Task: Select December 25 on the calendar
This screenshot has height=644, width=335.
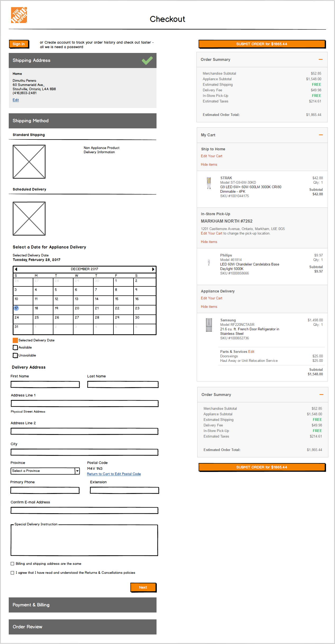Action: [43, 319]
